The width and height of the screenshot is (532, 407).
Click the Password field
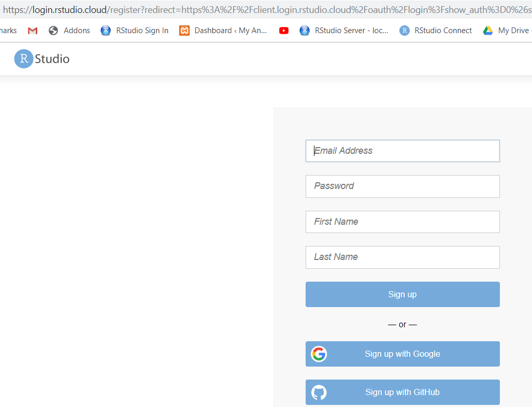[402, 186]
